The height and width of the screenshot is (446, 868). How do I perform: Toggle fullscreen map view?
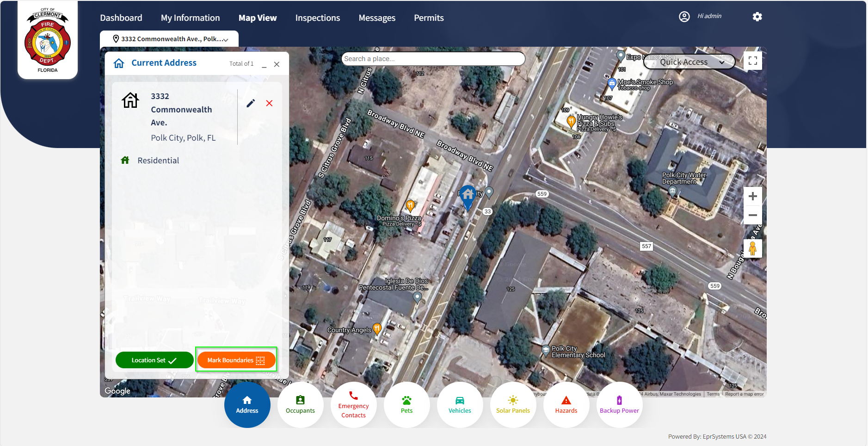[x=752, y=61]
